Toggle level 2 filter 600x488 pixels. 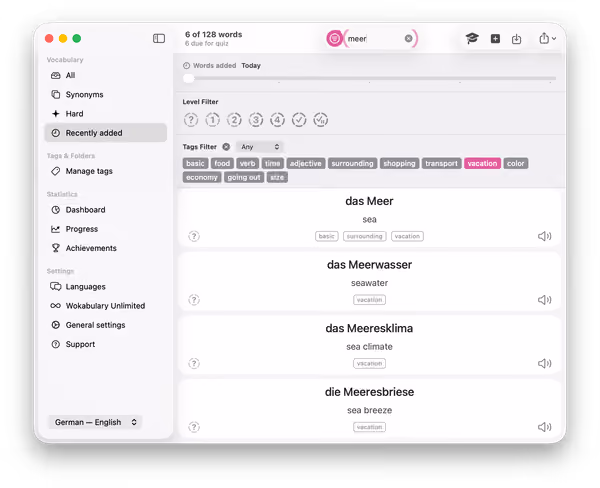point(234,120)
